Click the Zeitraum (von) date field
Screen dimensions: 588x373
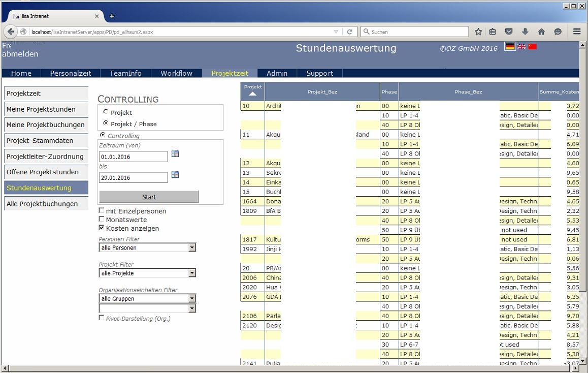[x=133, y=157]
